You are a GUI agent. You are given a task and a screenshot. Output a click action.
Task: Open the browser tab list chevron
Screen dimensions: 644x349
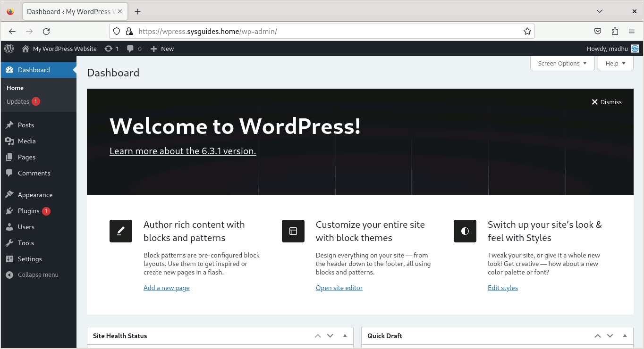coord(599,11)
